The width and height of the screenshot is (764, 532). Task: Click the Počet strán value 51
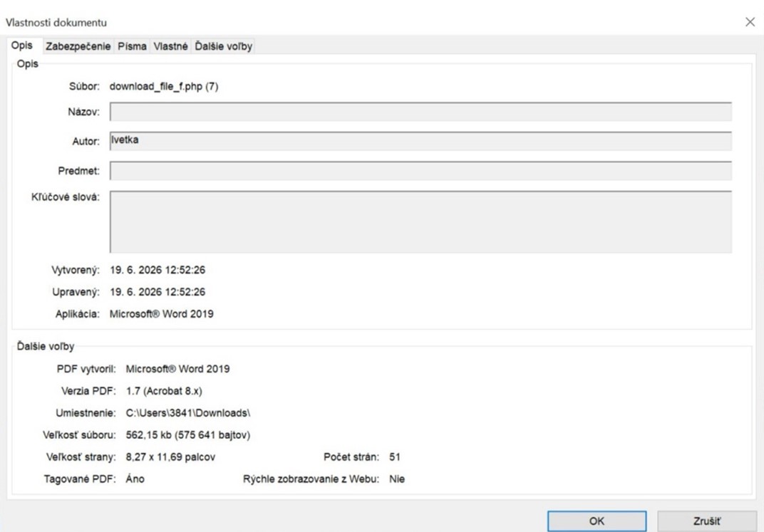395,457
